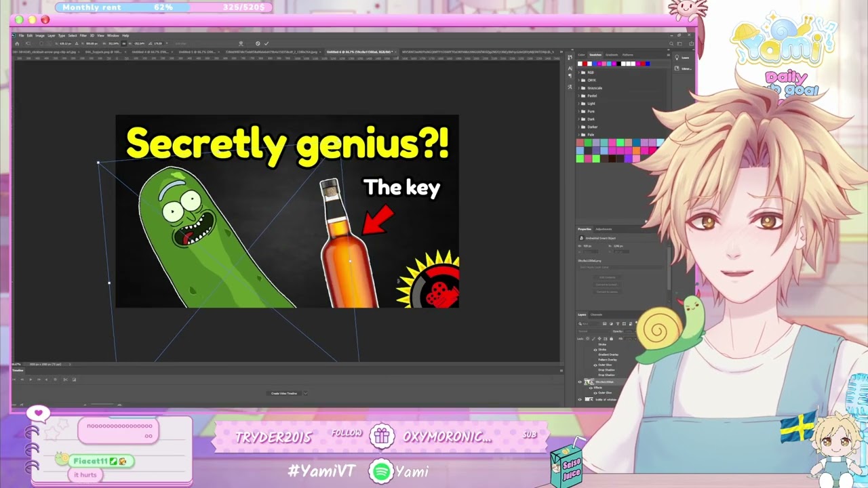868x488 pixels.
Task: Click prevent artboard auto-nesting lock icon
Action: pos(605,339)
